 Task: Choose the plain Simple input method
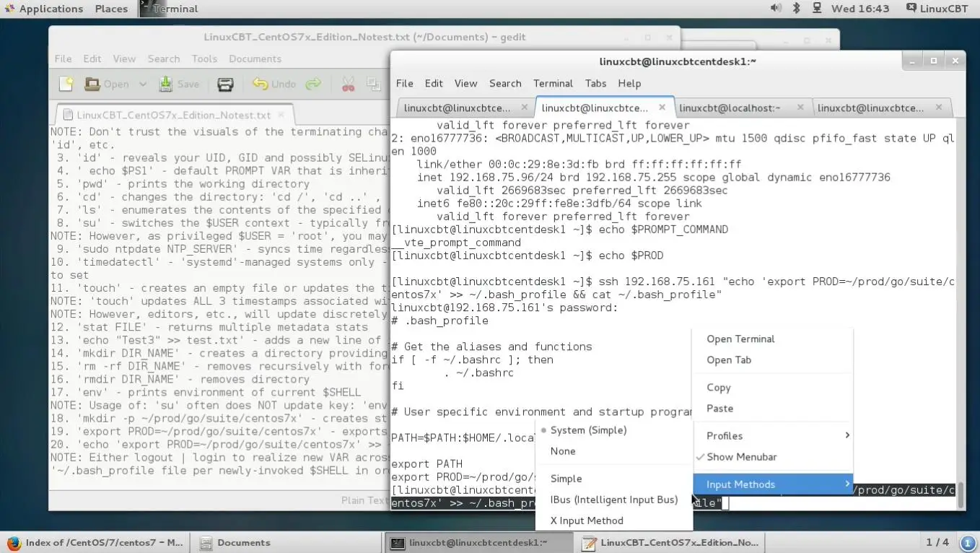(614, 479)
